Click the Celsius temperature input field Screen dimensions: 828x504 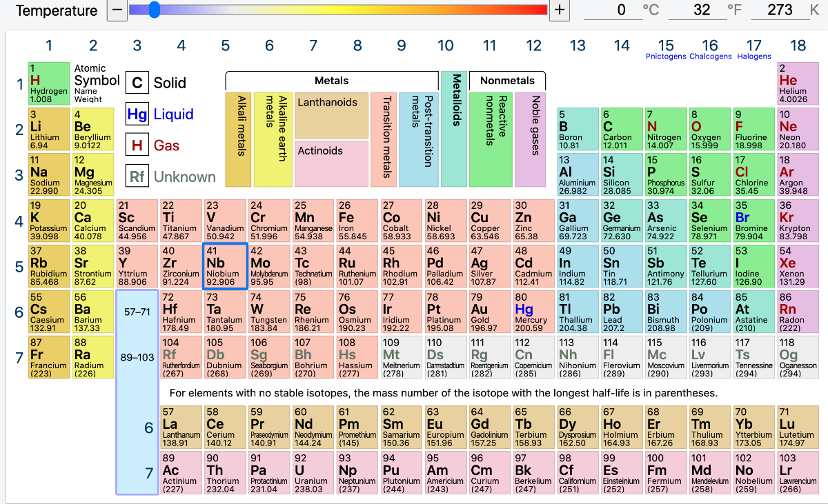tap(611, 10)
